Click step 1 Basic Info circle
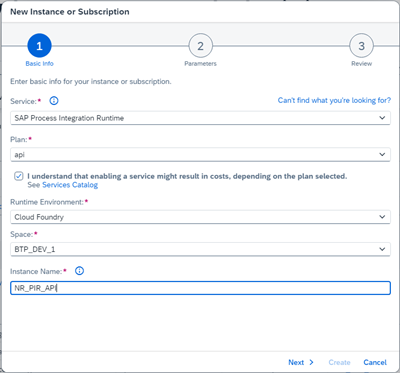This screenshot has height=373, width=400. click(39, 46)
